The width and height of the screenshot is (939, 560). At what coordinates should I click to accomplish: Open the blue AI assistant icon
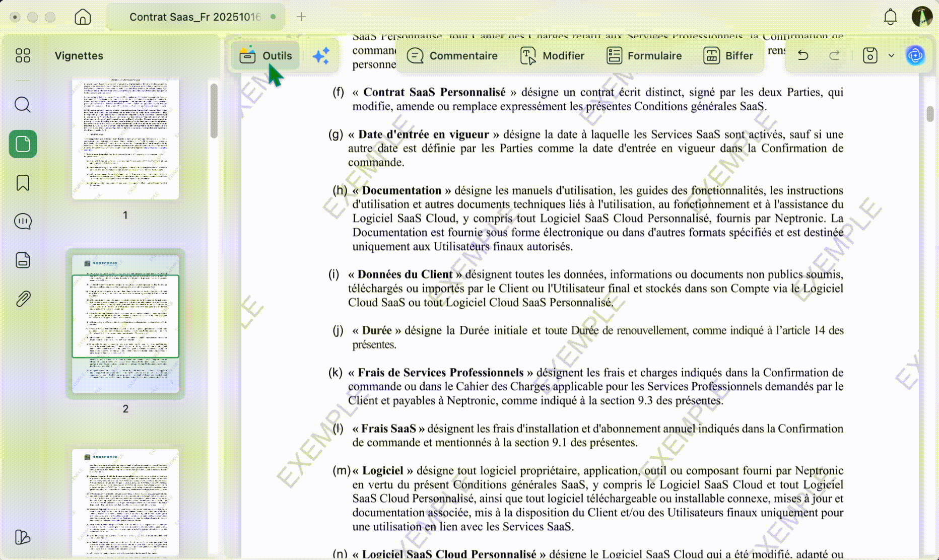pyautogui.click(x=915, y=55)
